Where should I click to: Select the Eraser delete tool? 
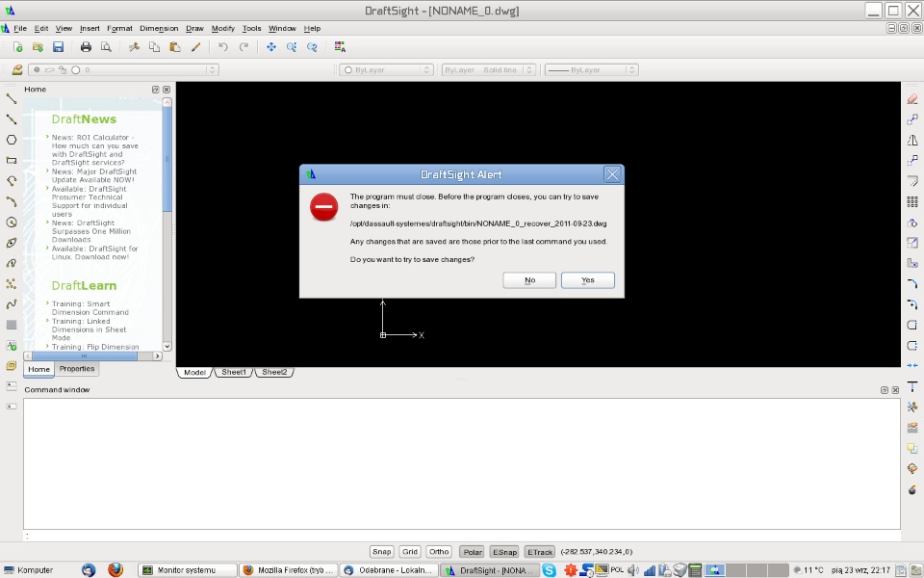point(912,99)
